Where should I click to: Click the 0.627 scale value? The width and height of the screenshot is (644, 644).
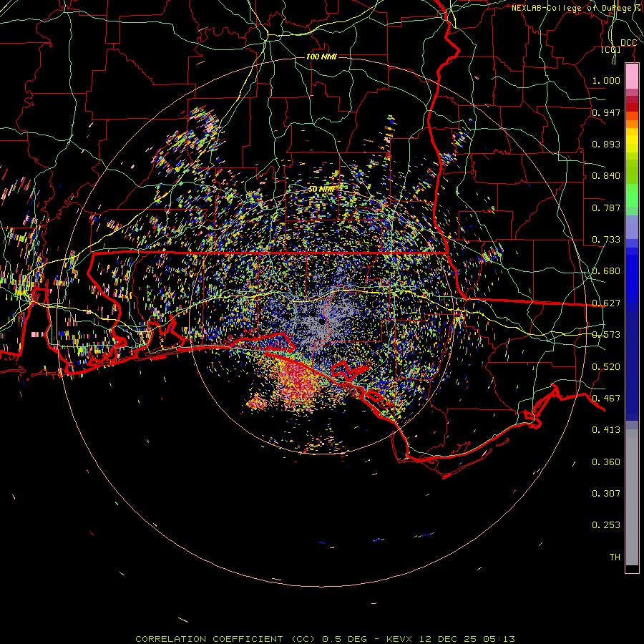pos(606,303)
